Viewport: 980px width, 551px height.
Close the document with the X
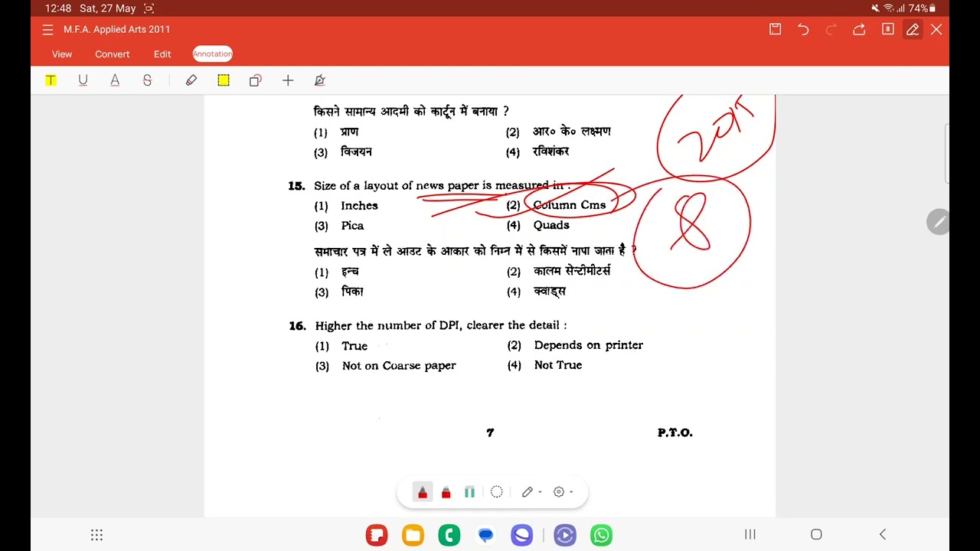pyautogui.click(x=936, y=29)
